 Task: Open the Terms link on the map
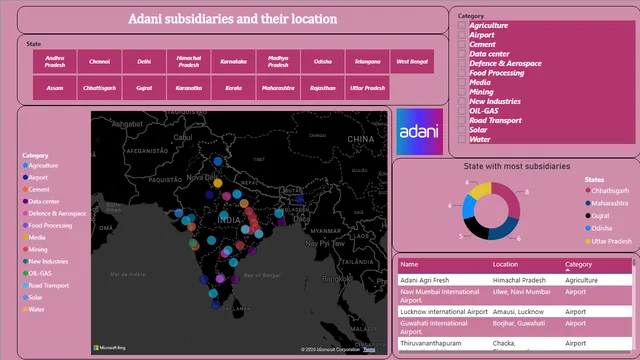point(369,349)
